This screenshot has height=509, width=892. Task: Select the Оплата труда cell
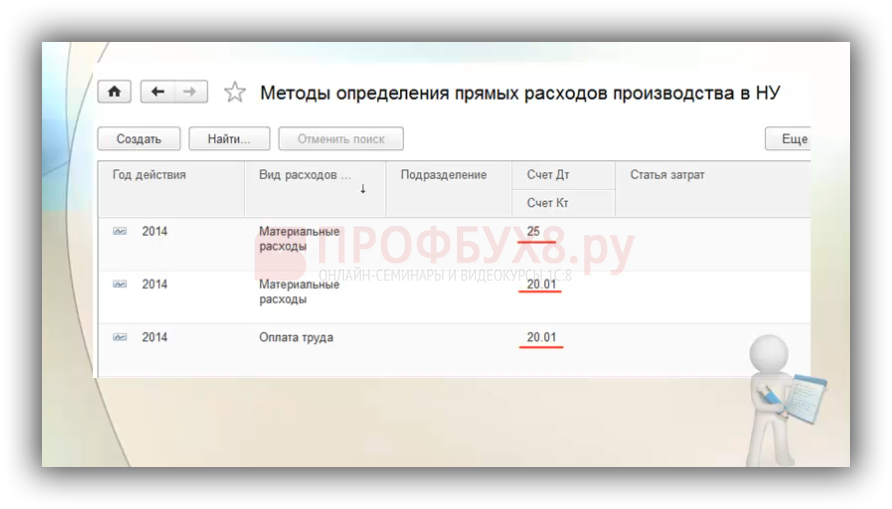pyautogui.click(x=296, y=338)
